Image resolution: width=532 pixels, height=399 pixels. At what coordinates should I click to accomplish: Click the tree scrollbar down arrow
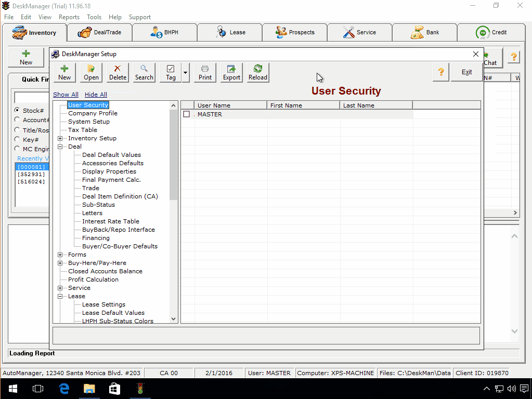click(x=173, y=318)
